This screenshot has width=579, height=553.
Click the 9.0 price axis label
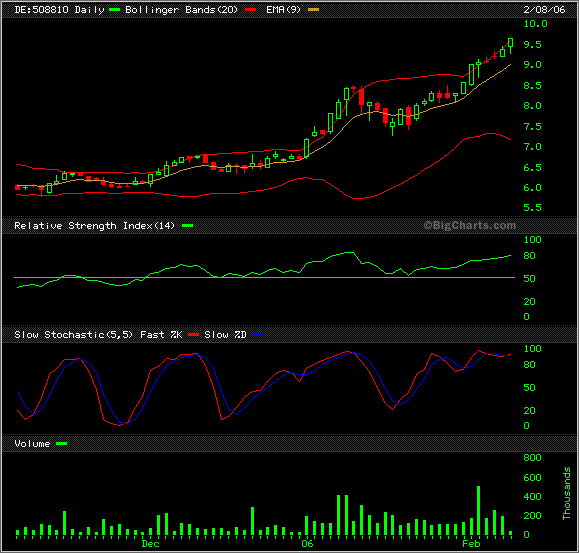[x=532, y=65]
